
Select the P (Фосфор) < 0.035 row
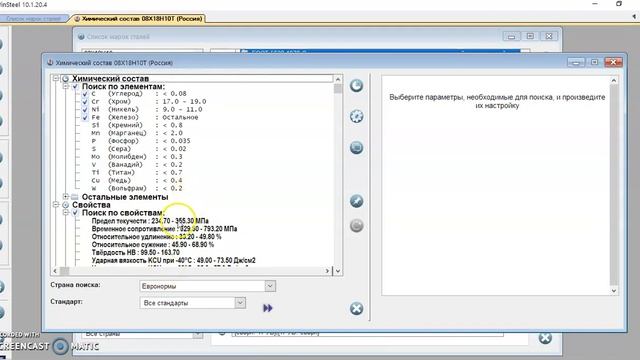(x=140, y=141)
